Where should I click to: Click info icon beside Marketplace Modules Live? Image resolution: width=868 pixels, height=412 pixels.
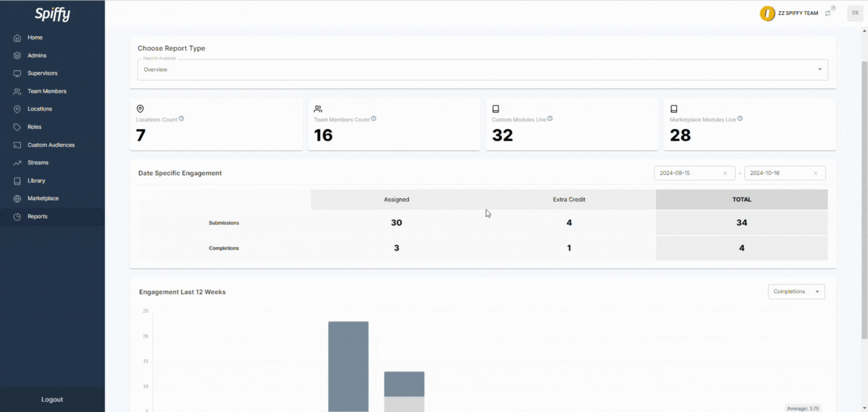click(740, 119)
